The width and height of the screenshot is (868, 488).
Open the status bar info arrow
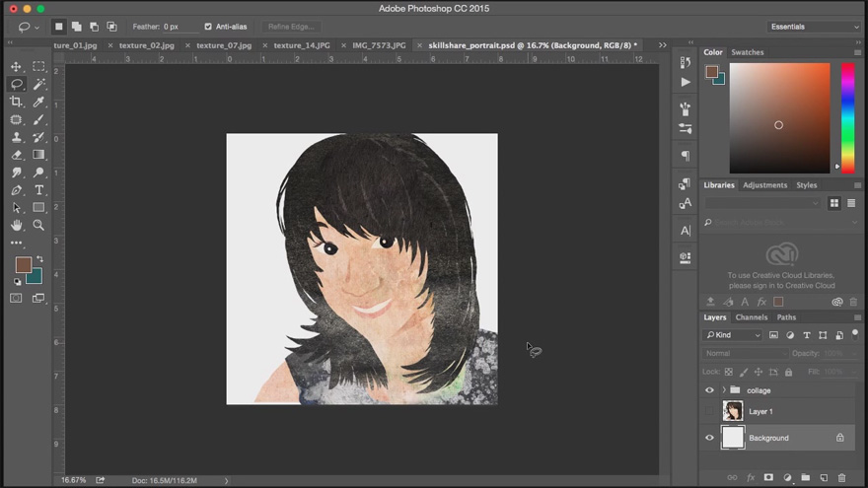(226, 481)
